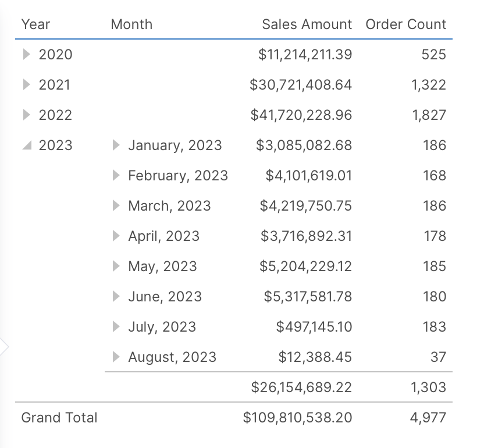Click the Order Count column header
The image size is (484, 448).
(x=405, y=24)
